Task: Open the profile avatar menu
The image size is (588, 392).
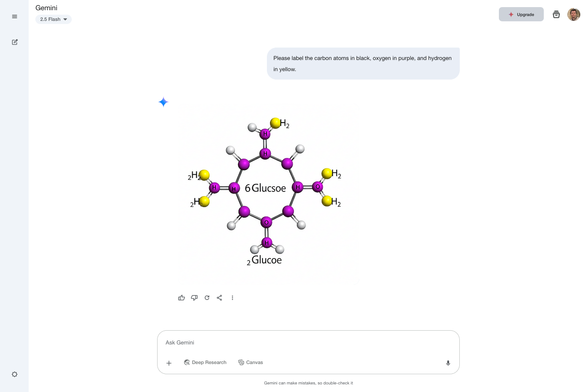Action: (x=573, y=15)
